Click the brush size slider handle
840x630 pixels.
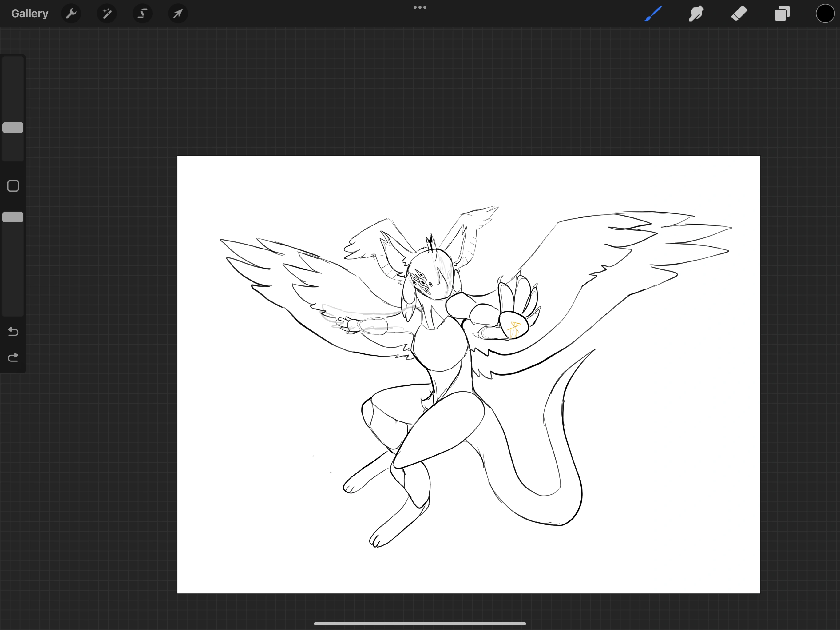point(13,128)
